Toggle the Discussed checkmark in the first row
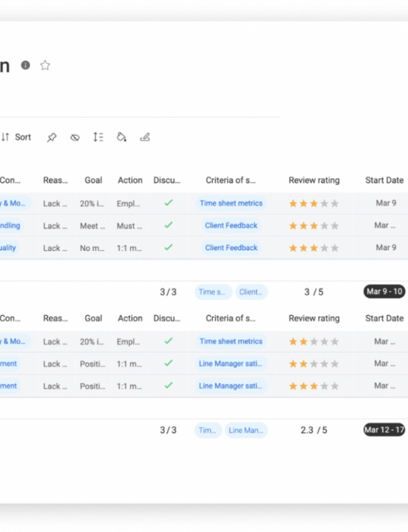Viewport: 408px width, 532px height. (x=169, y=203)
